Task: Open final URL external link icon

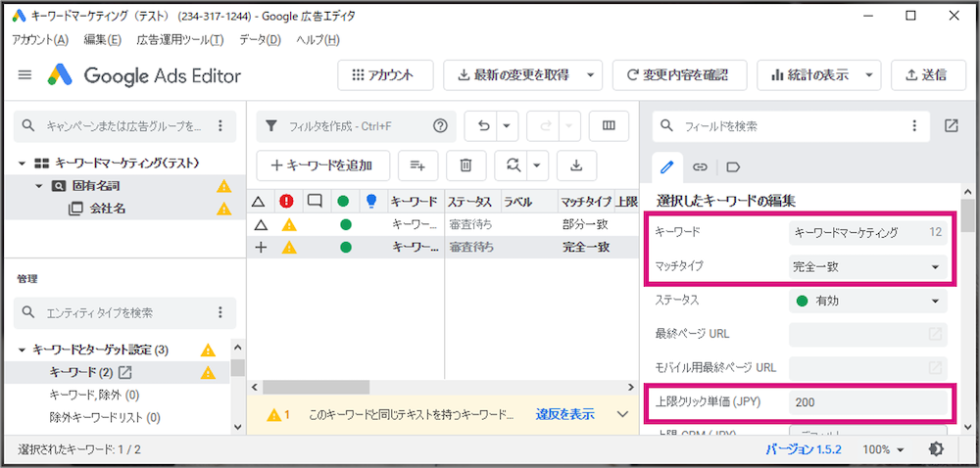Action: 935,334
